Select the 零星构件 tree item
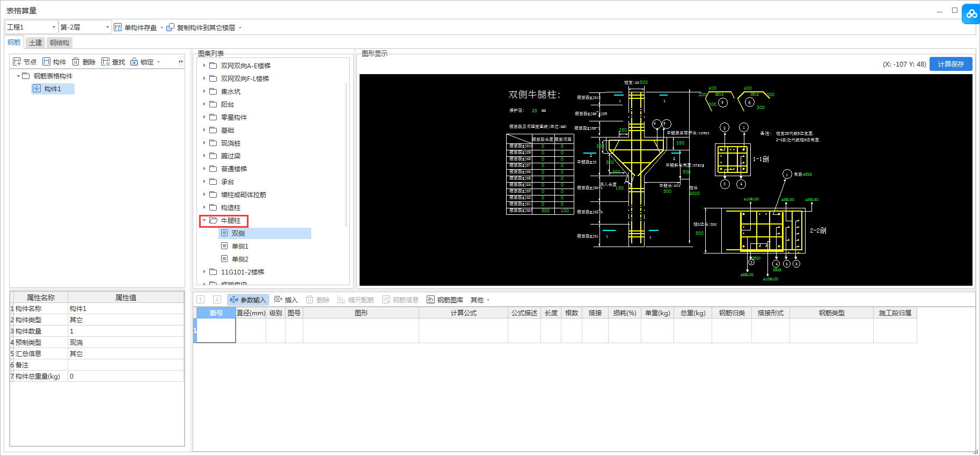This screenshot has width=980, height=456. coord(233,117)
